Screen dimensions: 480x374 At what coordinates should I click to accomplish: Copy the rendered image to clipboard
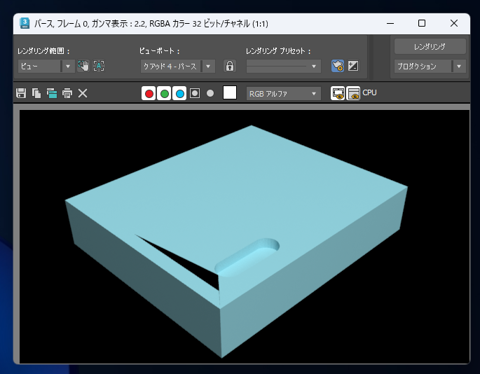pyautogui.click(x=36, y=93)
